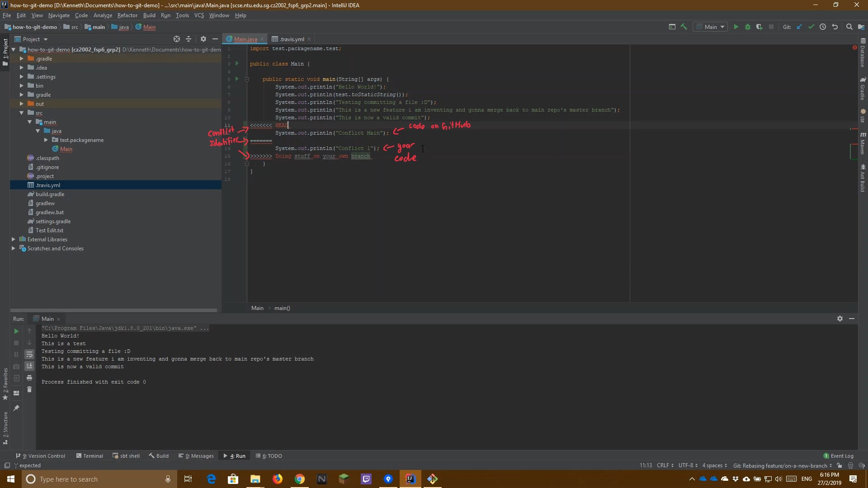Open Search Everywhere magnifier
868x488 pixels.
pyautogui.click(x=849, y=27)
